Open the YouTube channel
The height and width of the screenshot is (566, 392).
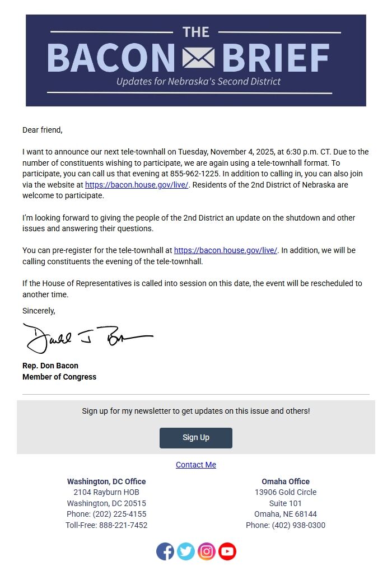[227, 551]
